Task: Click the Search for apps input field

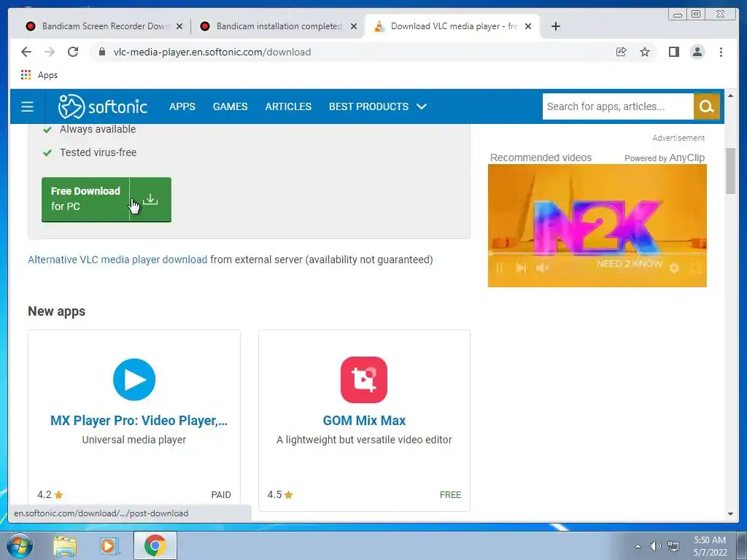Action: 618,106
